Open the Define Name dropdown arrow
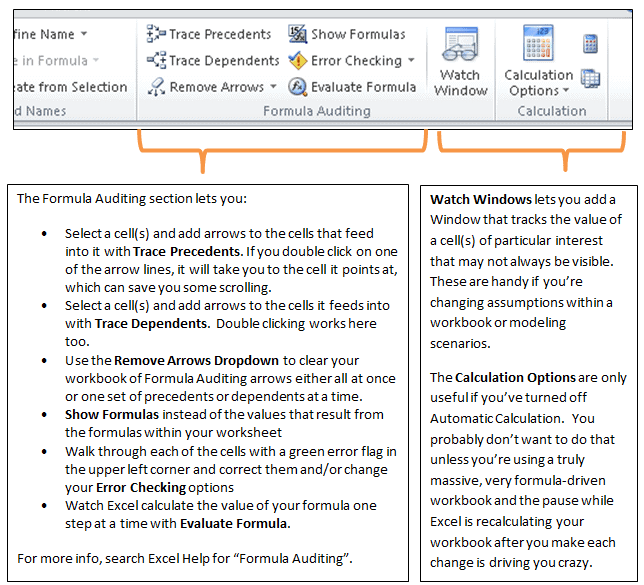This screenshot has width=644, height=585. coord(84,33)
